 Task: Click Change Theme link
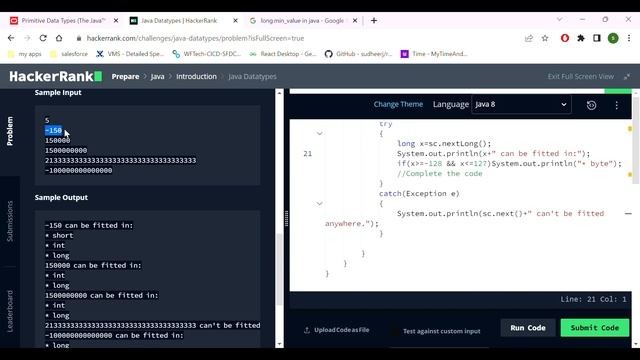(x=398, y=104)
